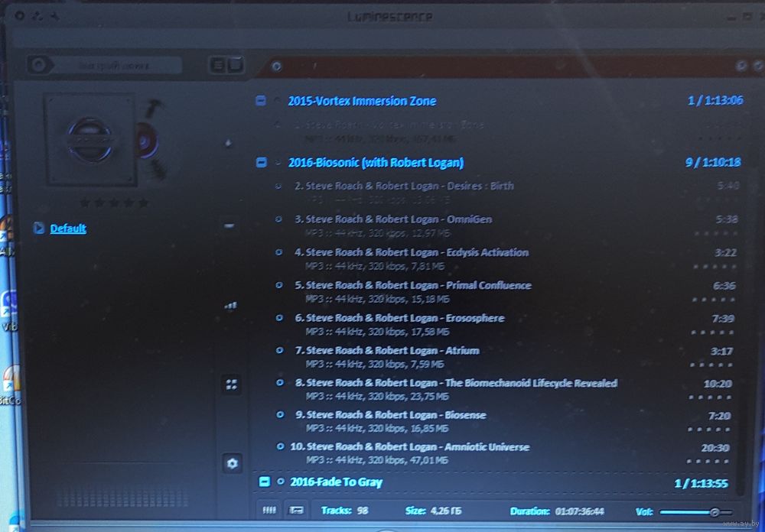Toggle the circle marker for track 10 Amniotic Universe
Viewport: 765px width, 532px height.
click(x=280, y=446)
